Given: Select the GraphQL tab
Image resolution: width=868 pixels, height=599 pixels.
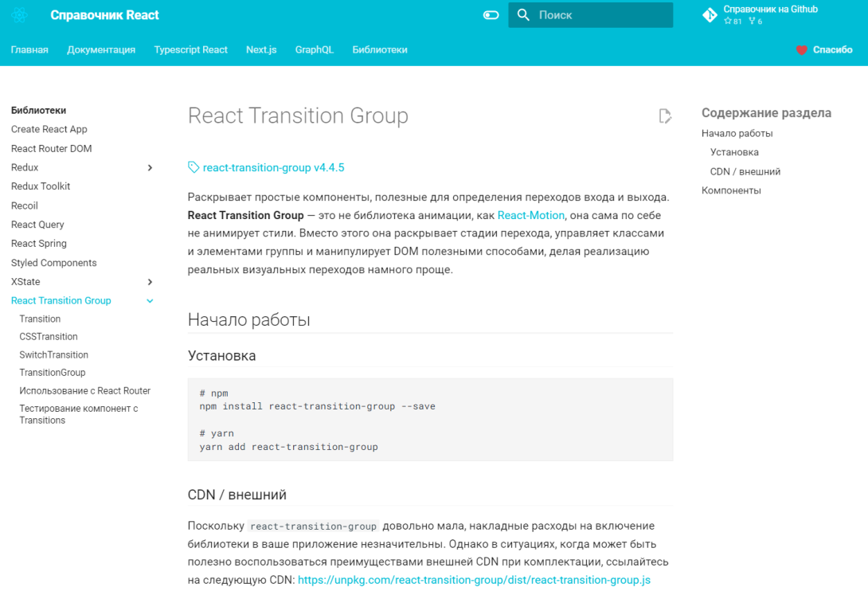Looking at the screenshot, I should 314,50.
